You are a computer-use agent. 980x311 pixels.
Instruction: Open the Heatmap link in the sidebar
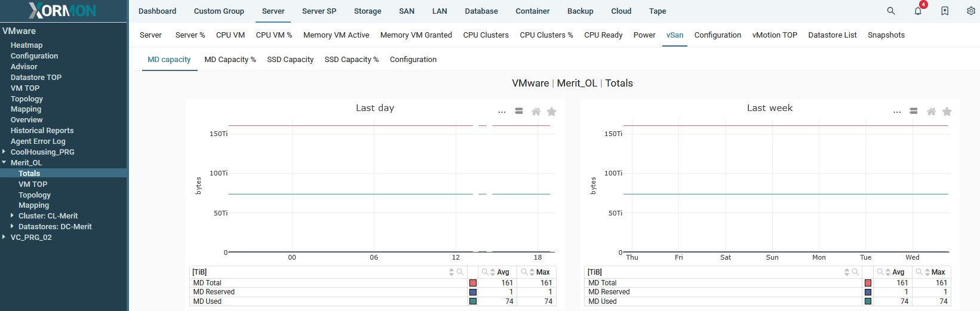tap(26, 45)
